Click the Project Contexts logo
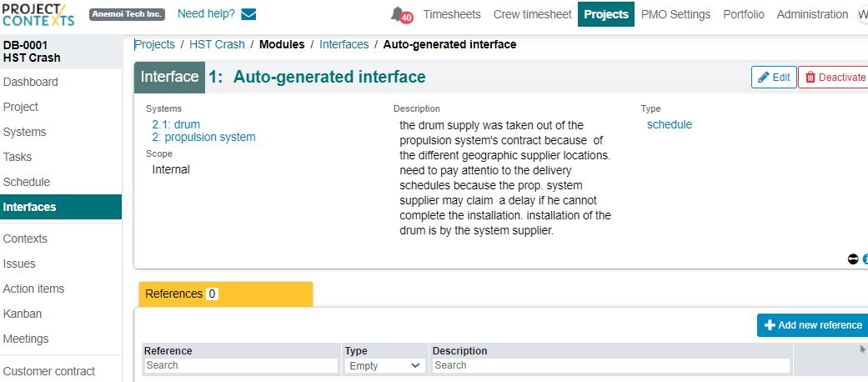The width and height of the screenshot is (868, 382). 38,14
